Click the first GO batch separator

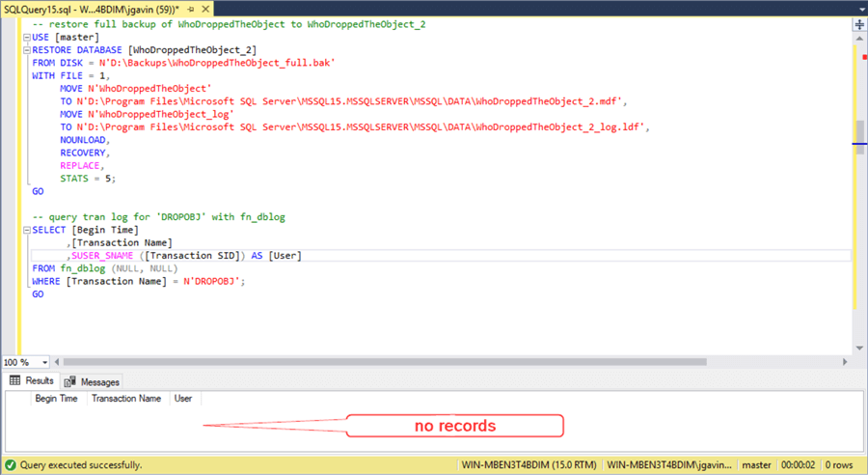coord(38,191)
